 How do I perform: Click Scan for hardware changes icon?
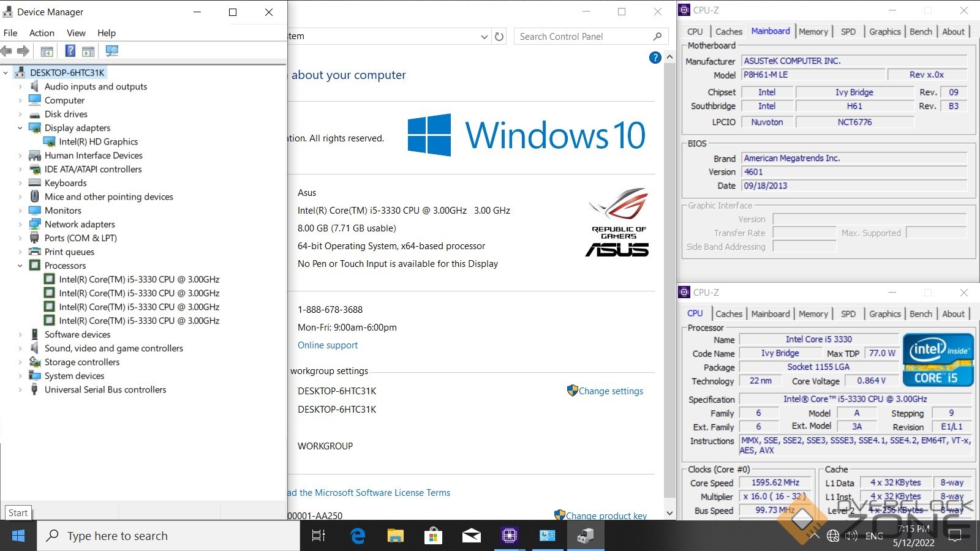112,51
